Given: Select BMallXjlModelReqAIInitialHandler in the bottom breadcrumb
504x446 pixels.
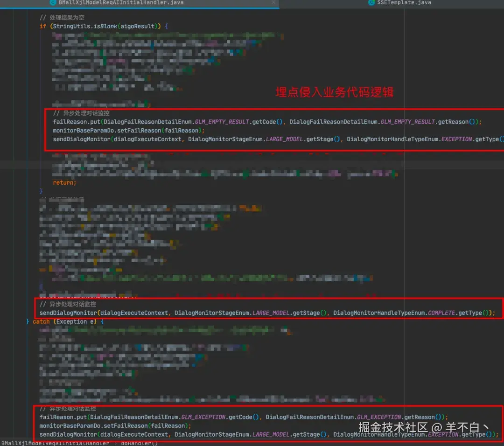Looking at the screenshot, I should [x=55, y=443].
